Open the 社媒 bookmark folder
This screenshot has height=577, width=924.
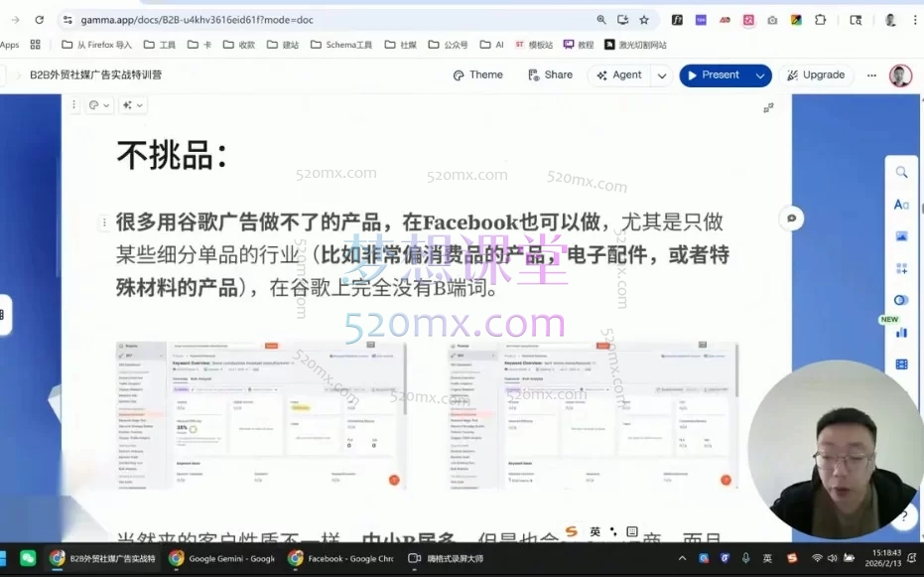click(x=401, y=45)
